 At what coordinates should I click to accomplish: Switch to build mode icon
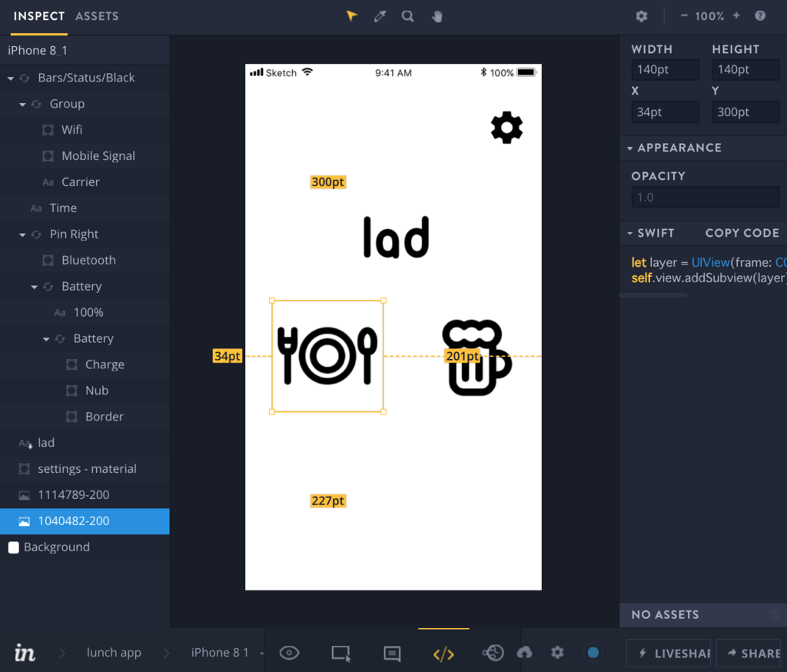coord(340,653)
